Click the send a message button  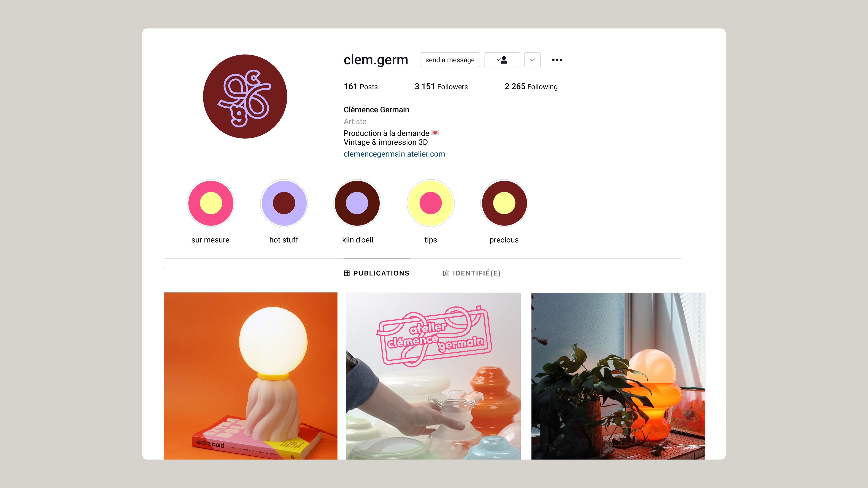[450, 60]
